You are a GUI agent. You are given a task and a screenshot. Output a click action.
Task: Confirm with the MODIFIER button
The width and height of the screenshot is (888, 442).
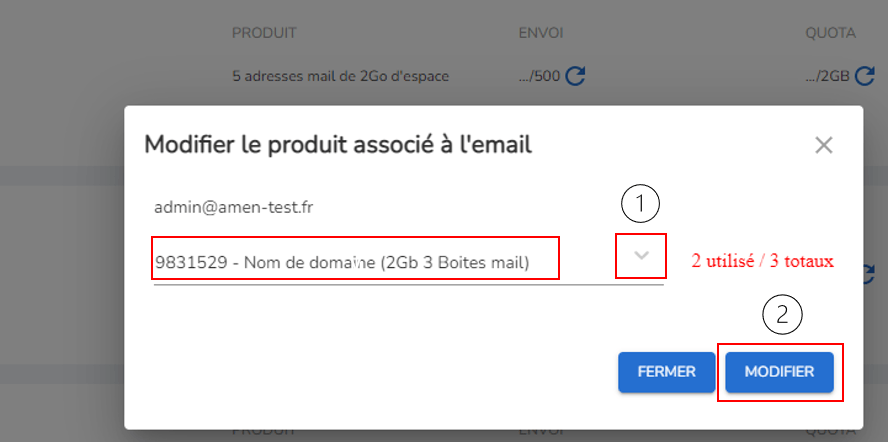779,372
